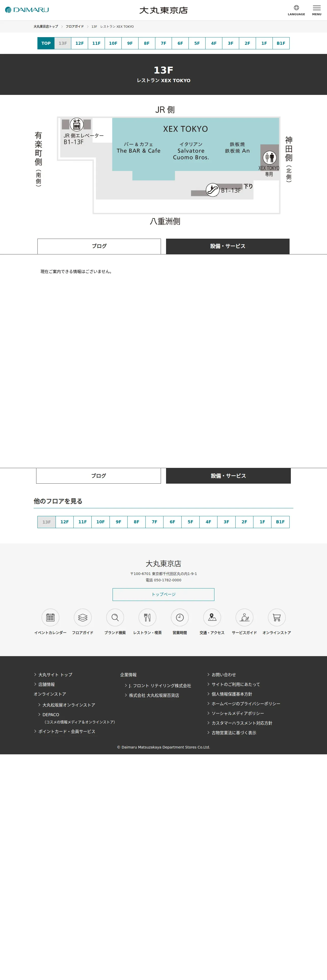Image resolution: width=327 pixels, height=980 pixels.
Task: Open 古物営業法に基づく表示 link
Action: 234,733
